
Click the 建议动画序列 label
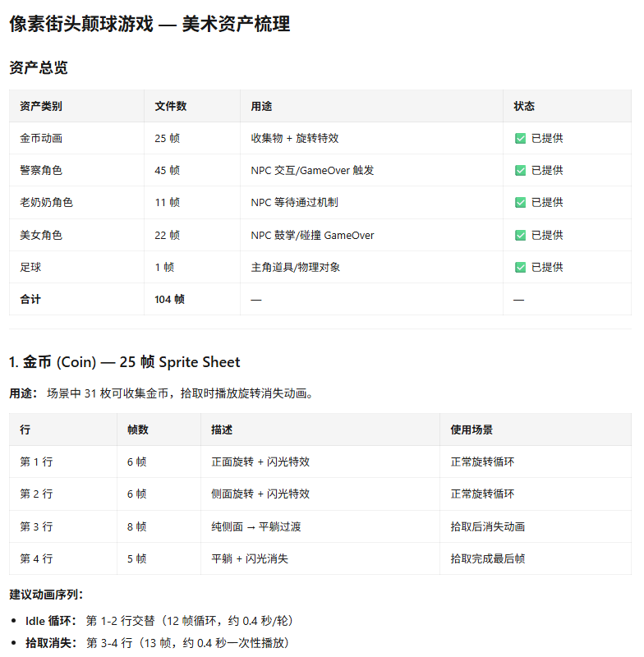click(x=47, y=595)
